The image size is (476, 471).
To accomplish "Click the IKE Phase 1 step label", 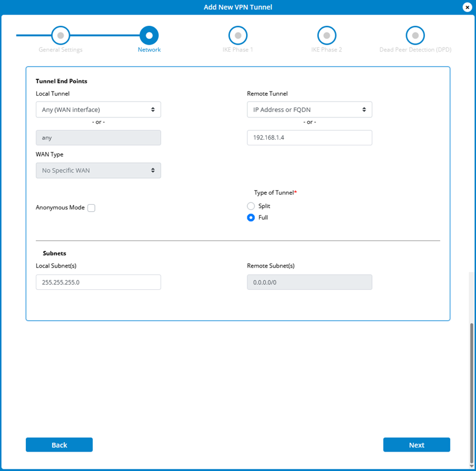I will pos(237,50).
